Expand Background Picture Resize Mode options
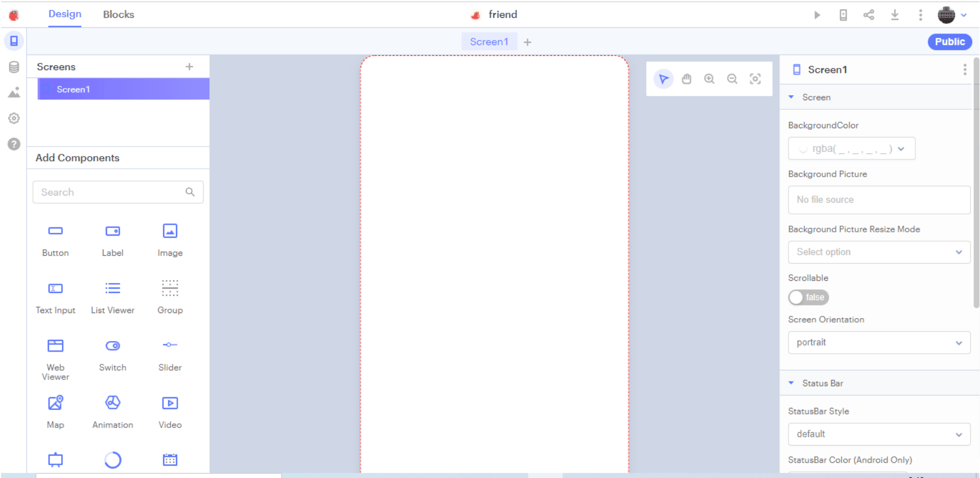Image resolution: width=980 pixels, height=478 pixels. 879,252
